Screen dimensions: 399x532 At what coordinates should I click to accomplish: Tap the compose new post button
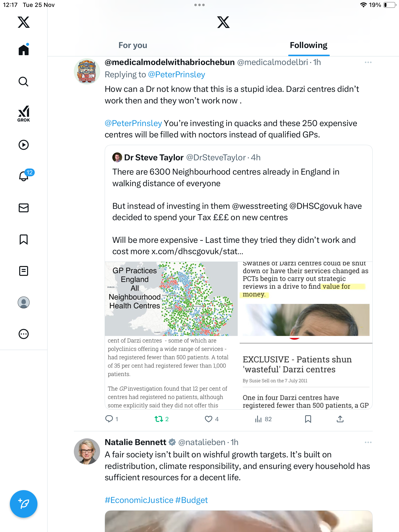(24, 504)
